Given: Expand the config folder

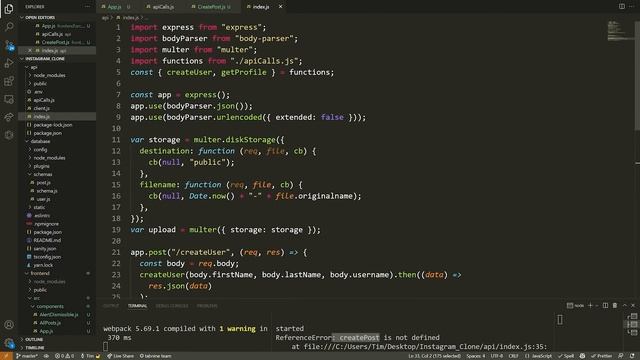Looking at the screenshot, I should [x=57, y=149].
